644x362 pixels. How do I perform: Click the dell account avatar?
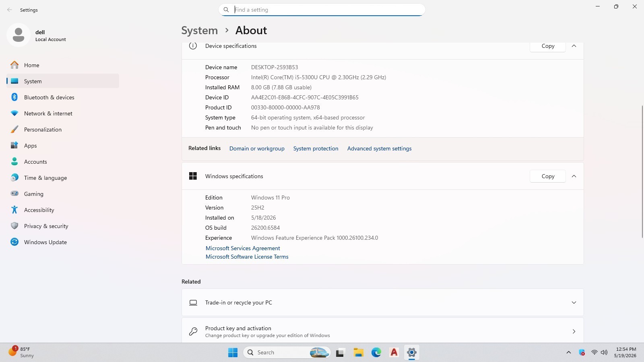tap(19, 35)
